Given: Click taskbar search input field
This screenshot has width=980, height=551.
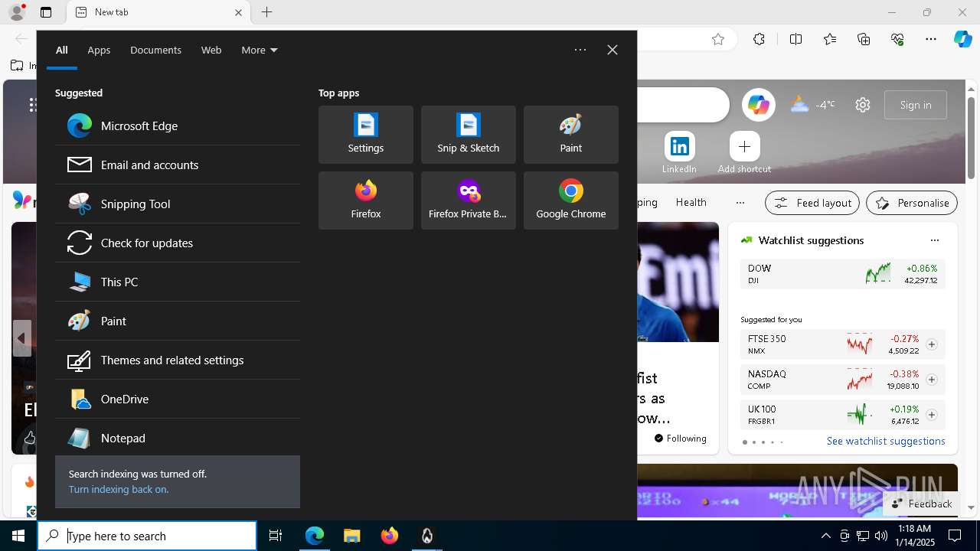Looking at the screenshot, I should tap(147, 536).
